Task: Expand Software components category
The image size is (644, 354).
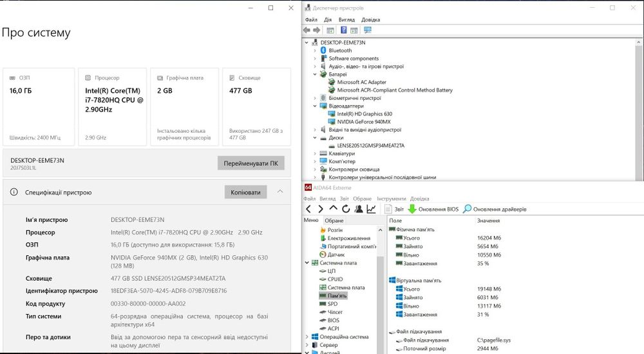Action: point(315,59)
